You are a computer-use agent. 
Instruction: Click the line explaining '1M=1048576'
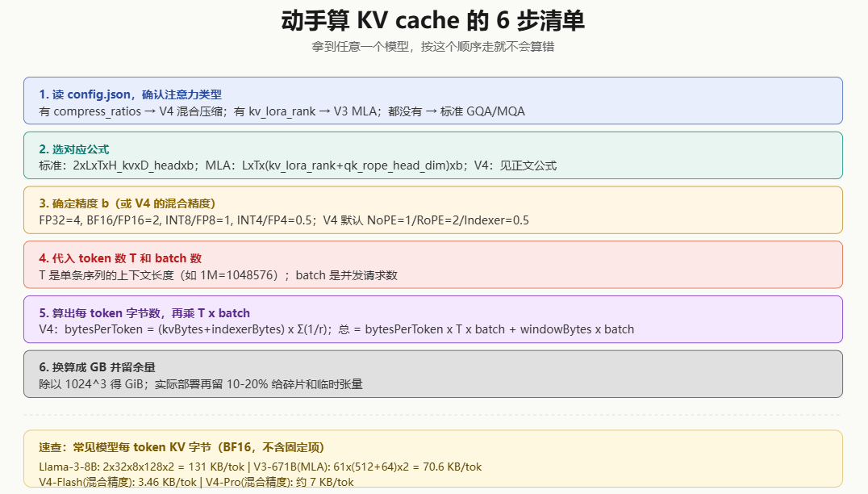pyautogui.click(x=218, y=275)
